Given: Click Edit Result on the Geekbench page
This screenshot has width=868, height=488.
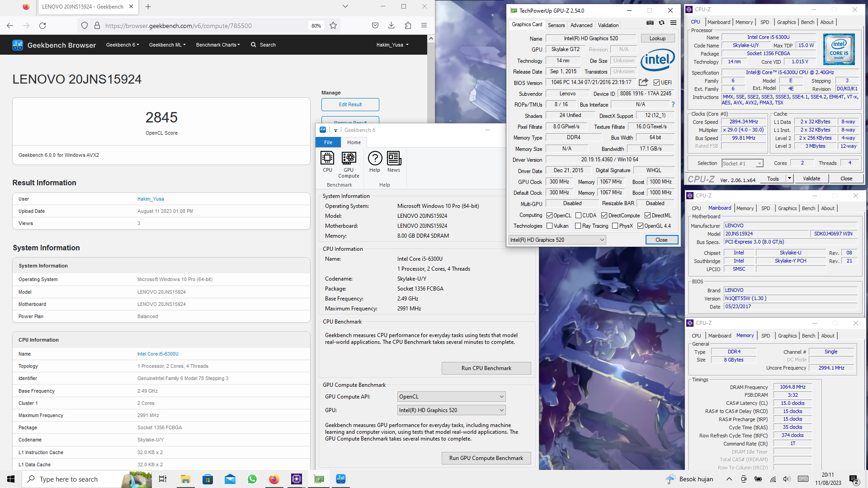Looking at the screenshot, I should click(350, 104).
